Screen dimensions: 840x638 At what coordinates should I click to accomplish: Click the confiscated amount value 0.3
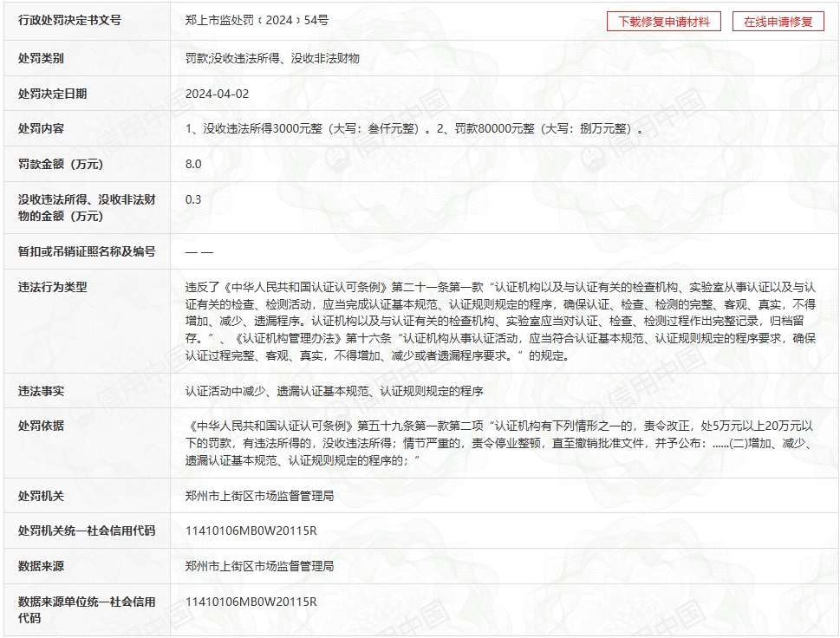[193, 199]
